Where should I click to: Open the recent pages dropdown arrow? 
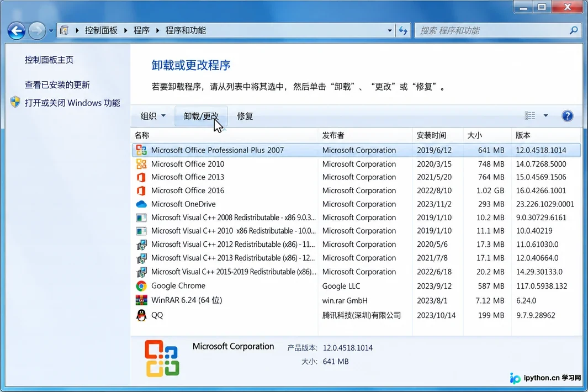point(51,31)
